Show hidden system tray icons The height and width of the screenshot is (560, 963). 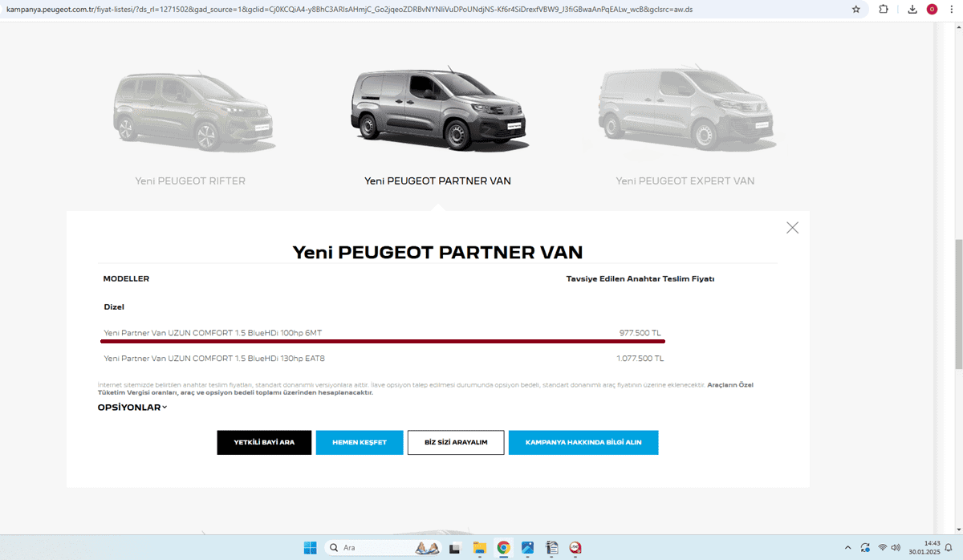(847, 548)
